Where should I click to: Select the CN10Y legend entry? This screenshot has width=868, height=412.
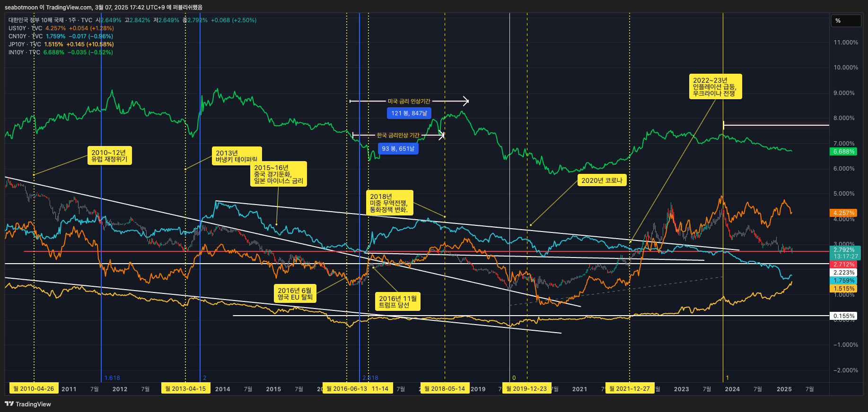point(26,36)
